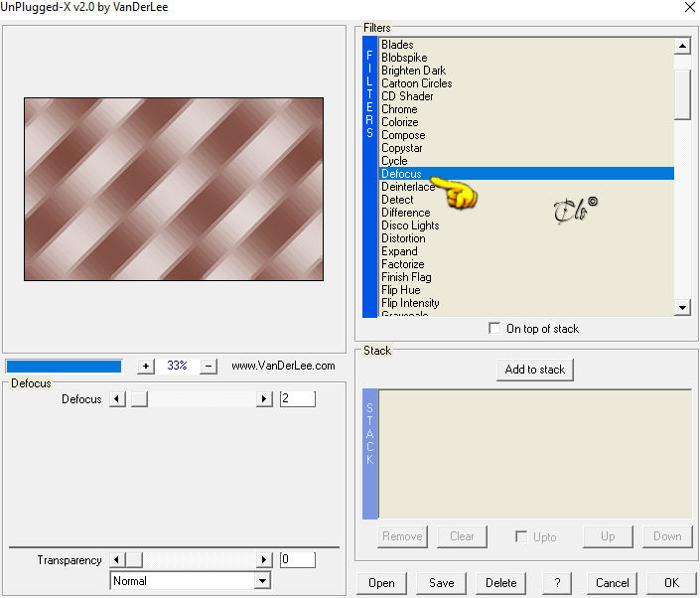Toggle the Upto checkbox
Viewport: 700px width, 598px height.
pyautogui.click(x=521, y=536)
